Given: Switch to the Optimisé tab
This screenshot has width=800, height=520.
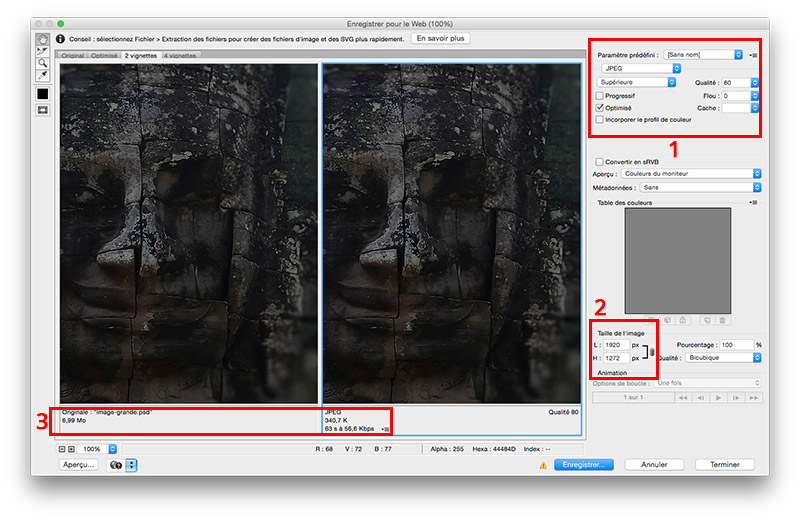Looking at the screenshot, I should coord(104,55).
